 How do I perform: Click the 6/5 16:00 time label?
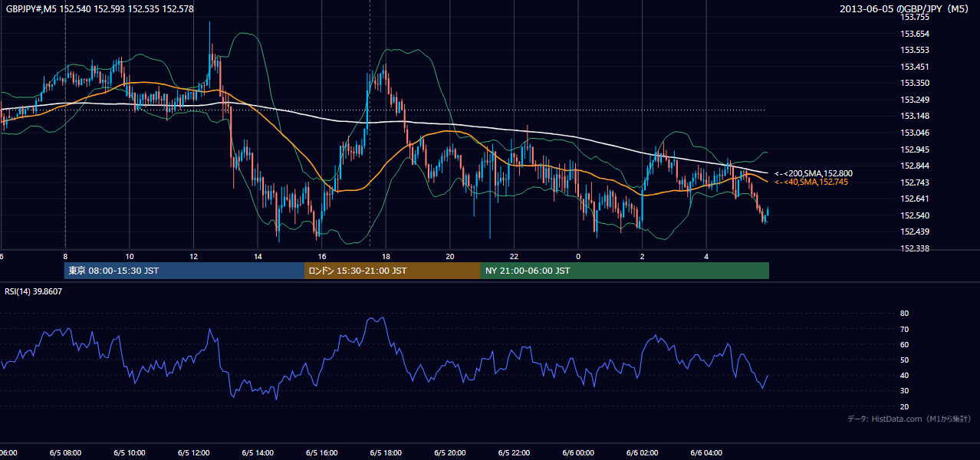click(322, 453)
